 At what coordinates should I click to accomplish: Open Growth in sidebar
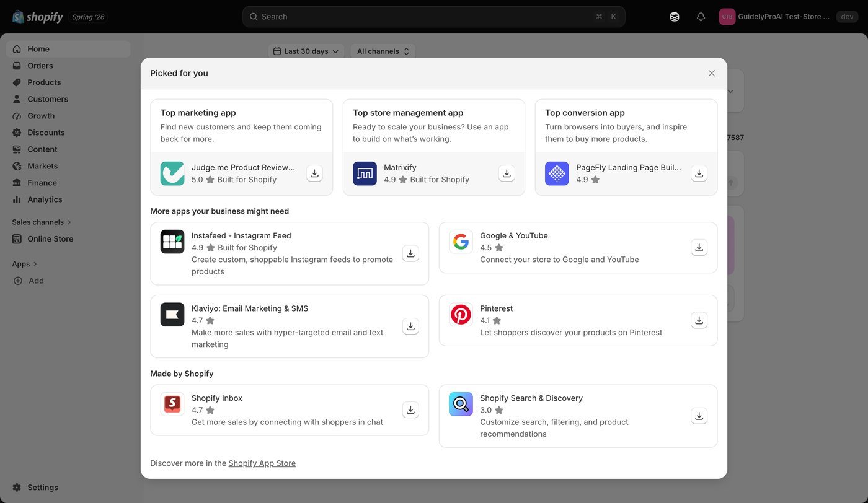(68, 116)
